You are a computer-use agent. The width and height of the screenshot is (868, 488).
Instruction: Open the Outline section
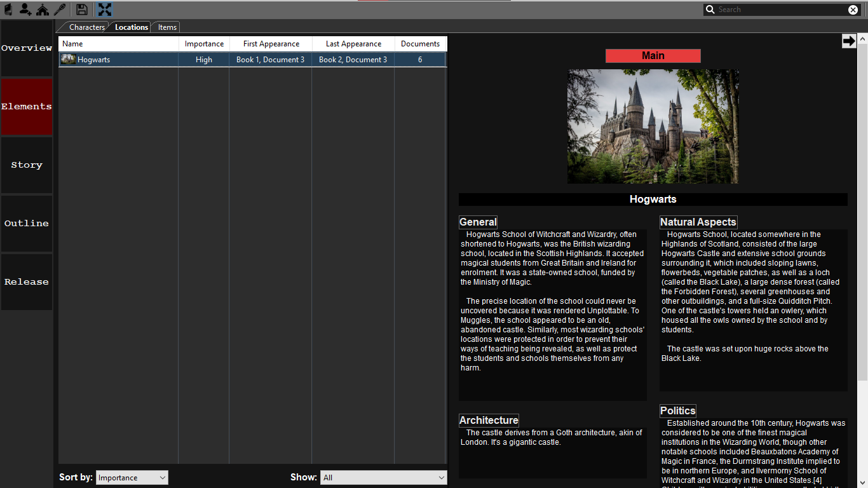27,224
